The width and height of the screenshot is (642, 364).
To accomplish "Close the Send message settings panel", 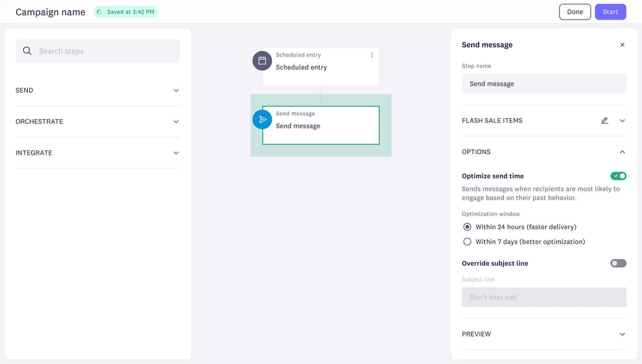I will click(x=622, y=45).
